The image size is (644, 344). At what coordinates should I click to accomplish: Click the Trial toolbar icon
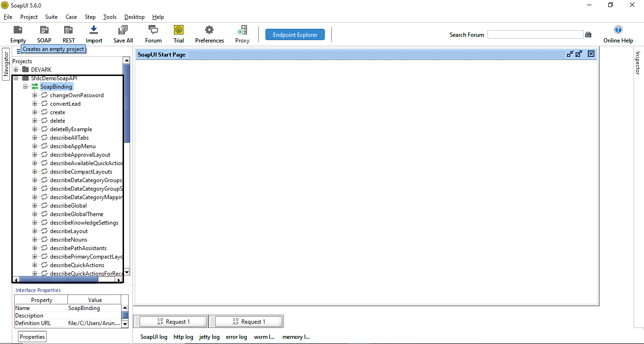179,34
